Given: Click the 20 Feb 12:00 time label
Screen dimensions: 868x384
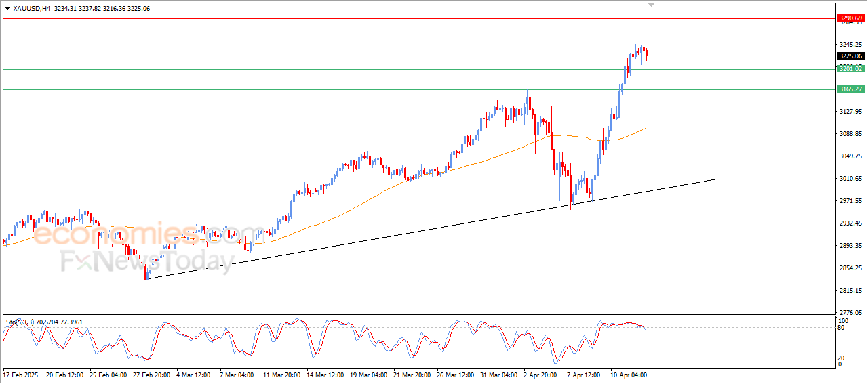Looking at the screenshot, I should point(64,375).
